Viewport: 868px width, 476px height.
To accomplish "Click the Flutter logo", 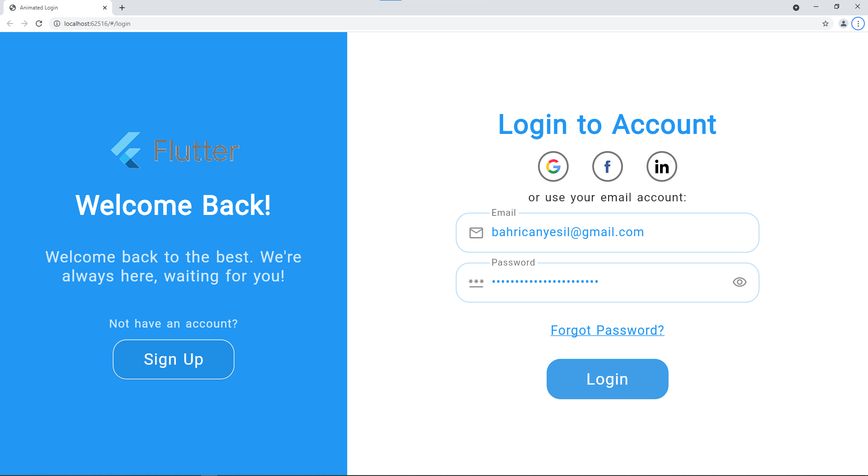I will [175, 150].
